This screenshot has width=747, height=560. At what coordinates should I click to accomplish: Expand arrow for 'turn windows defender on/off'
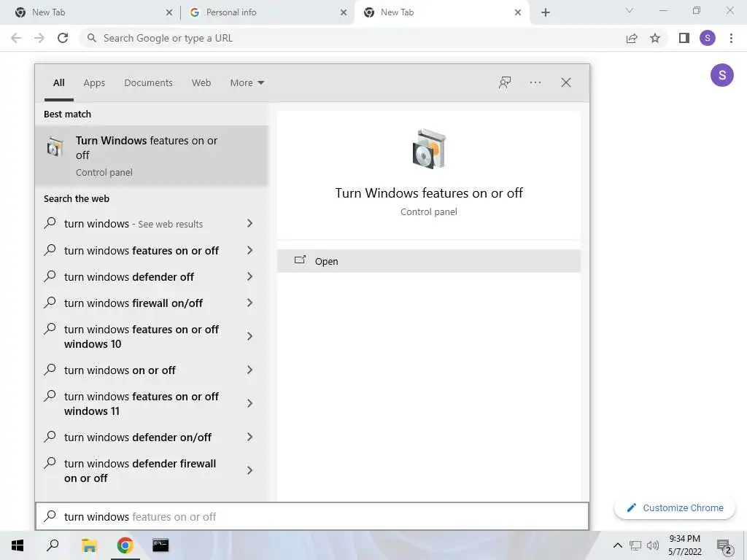pyautogui.click(x=249, y=437)
